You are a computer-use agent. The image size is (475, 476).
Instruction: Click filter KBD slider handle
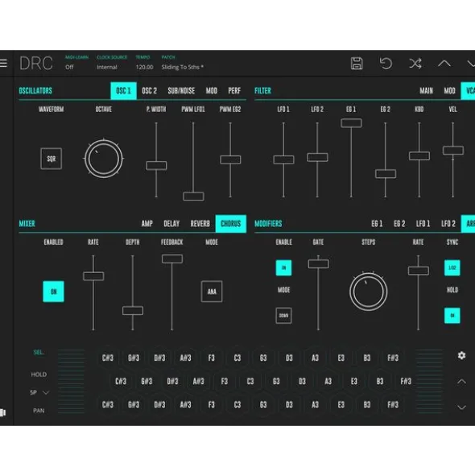point(419,155)
